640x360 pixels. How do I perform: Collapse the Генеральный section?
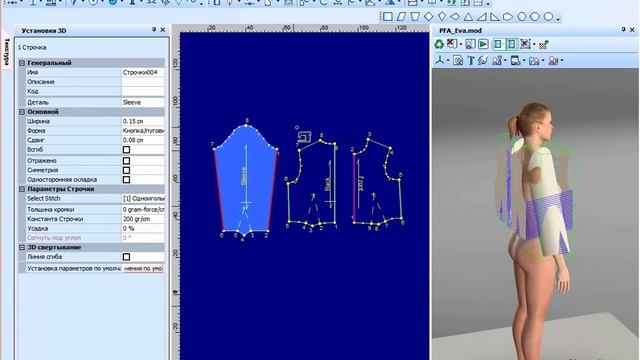(x=22, y=63)
